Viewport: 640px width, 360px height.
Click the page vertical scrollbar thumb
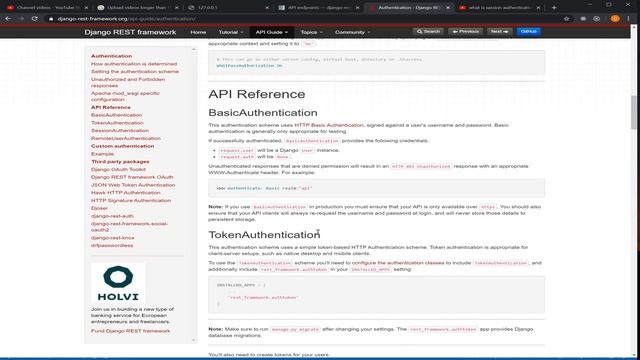pyautogui.click(x=634, y=112)
